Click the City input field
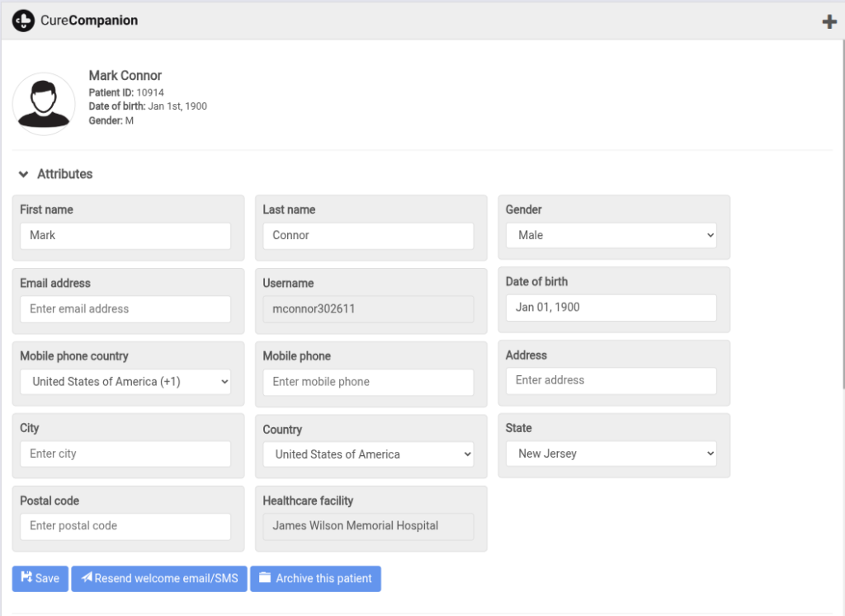This screenshot has width=845, height=616. click(125, 454)
